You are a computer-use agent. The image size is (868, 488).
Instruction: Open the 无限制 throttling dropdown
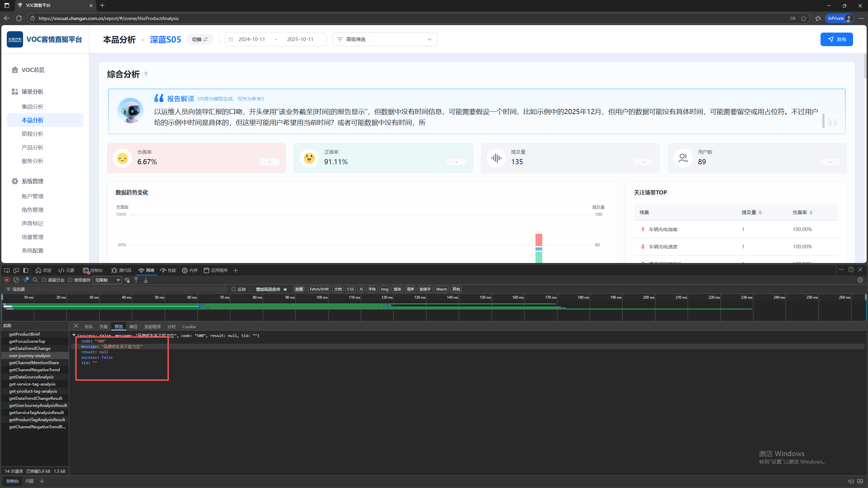(107, 280)
